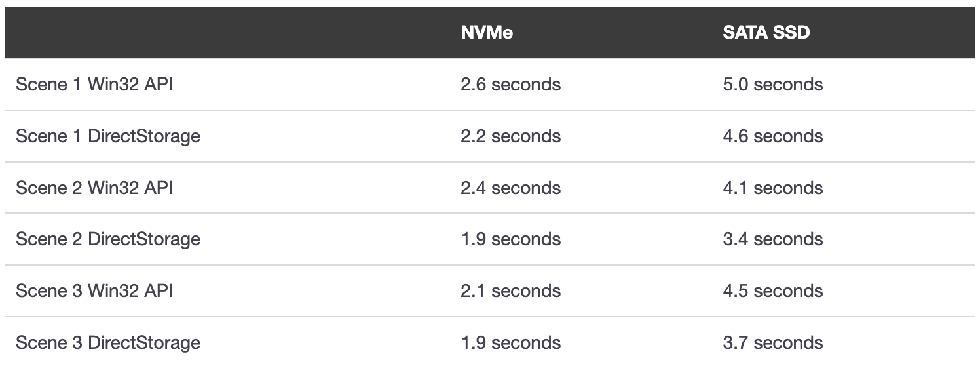This screenshot has width=980, height=379.
Task: Click the 4.5 seconds SATA SSD cell
Action: (x=773, y=291)
